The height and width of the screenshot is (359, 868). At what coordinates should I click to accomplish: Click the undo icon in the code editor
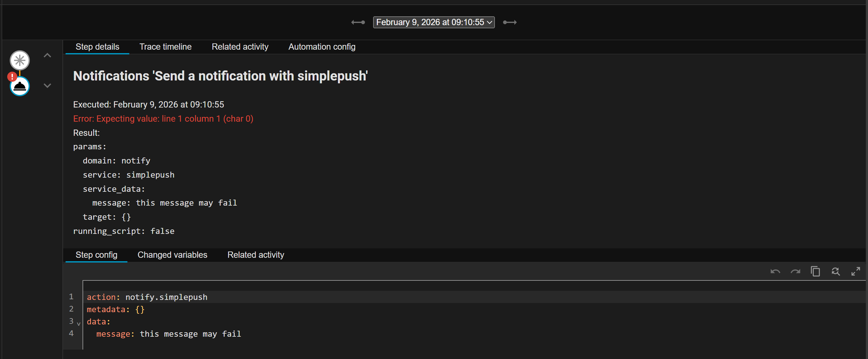click(x=775, y=272)
